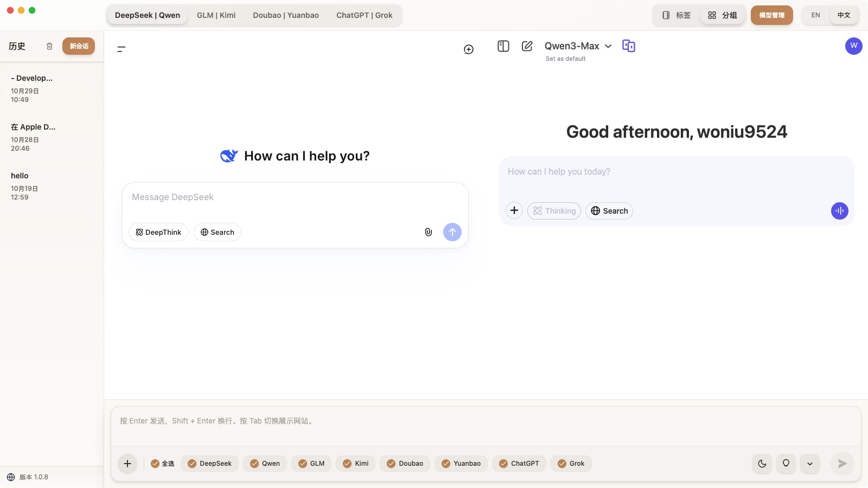This screenshot has width=868, height=488.
Task: Click the Qwen translate/compare icon
Action: click(628, 46)
